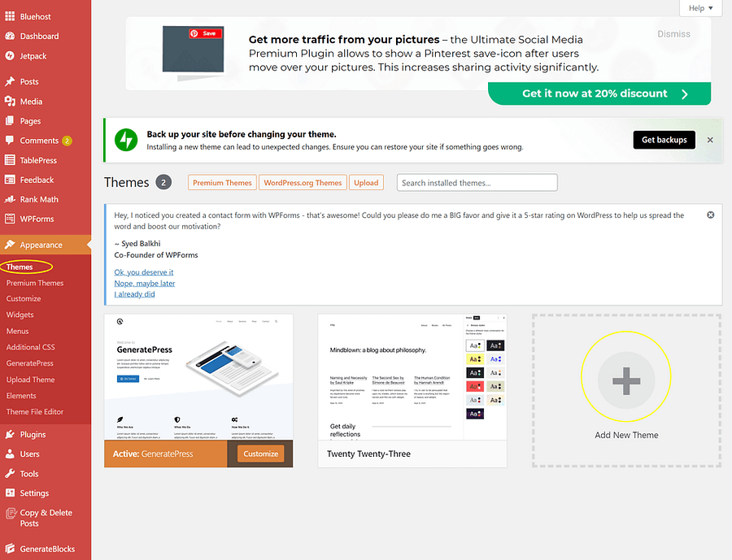Click the Pinterest ad preview image

tap(194, 49)
